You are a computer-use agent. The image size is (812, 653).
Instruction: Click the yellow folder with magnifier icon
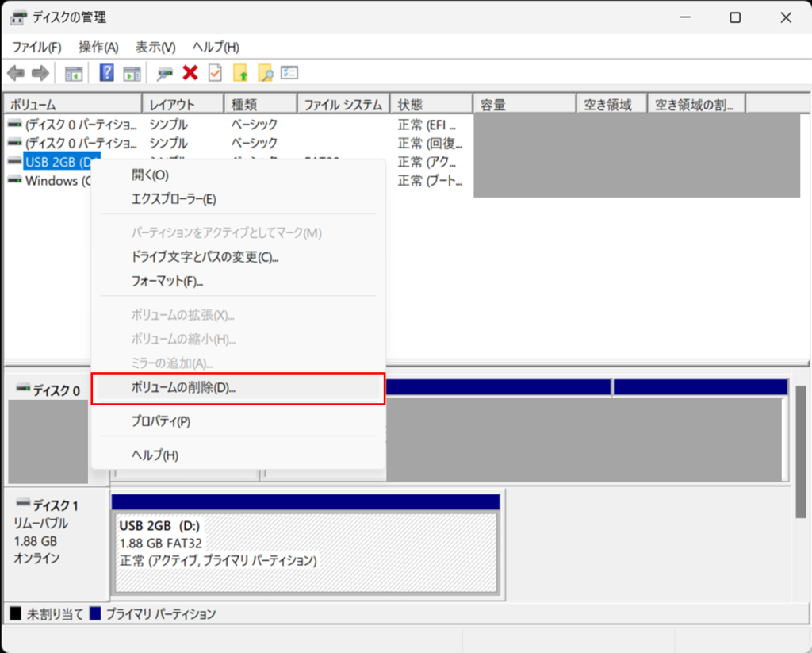pyautogui.click(x=265, y=73)
